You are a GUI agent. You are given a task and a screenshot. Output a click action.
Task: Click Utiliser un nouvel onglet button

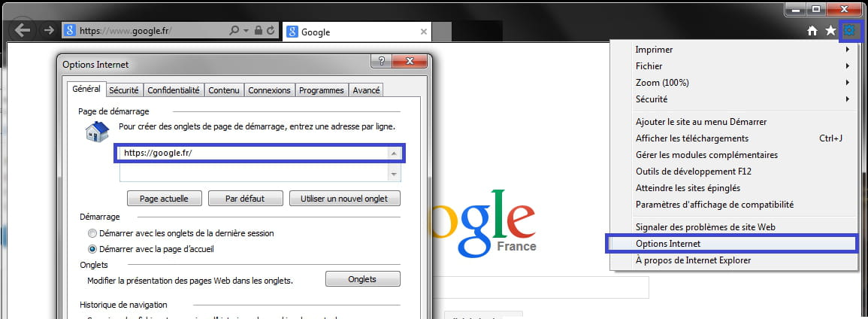344,199
